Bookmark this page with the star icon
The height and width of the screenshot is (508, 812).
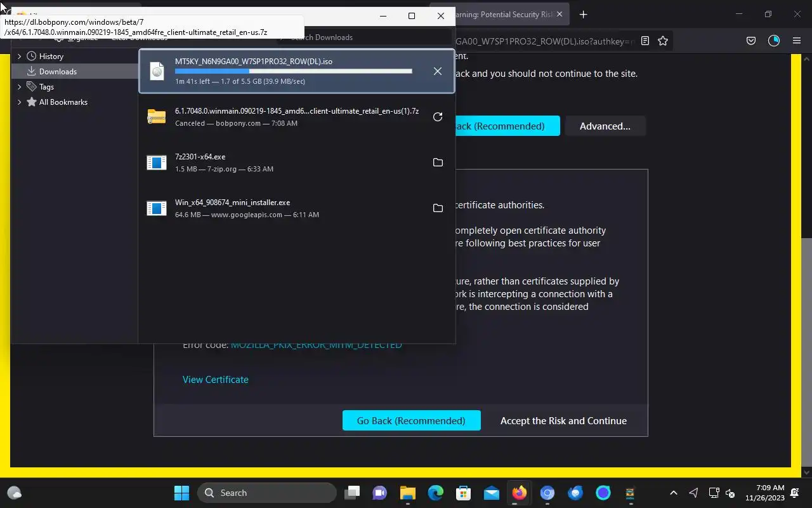pyautogui.click(x=663, y=41)
